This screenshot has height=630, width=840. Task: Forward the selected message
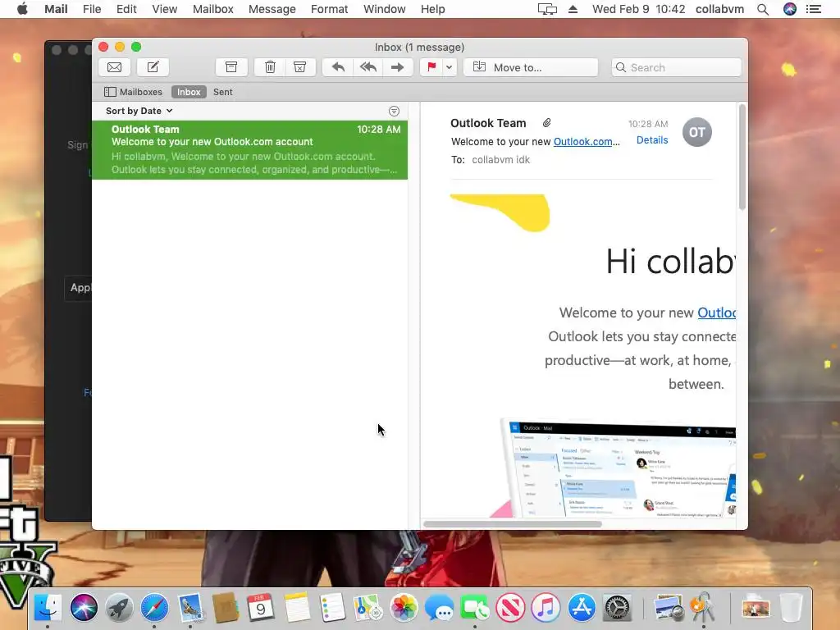398,67
